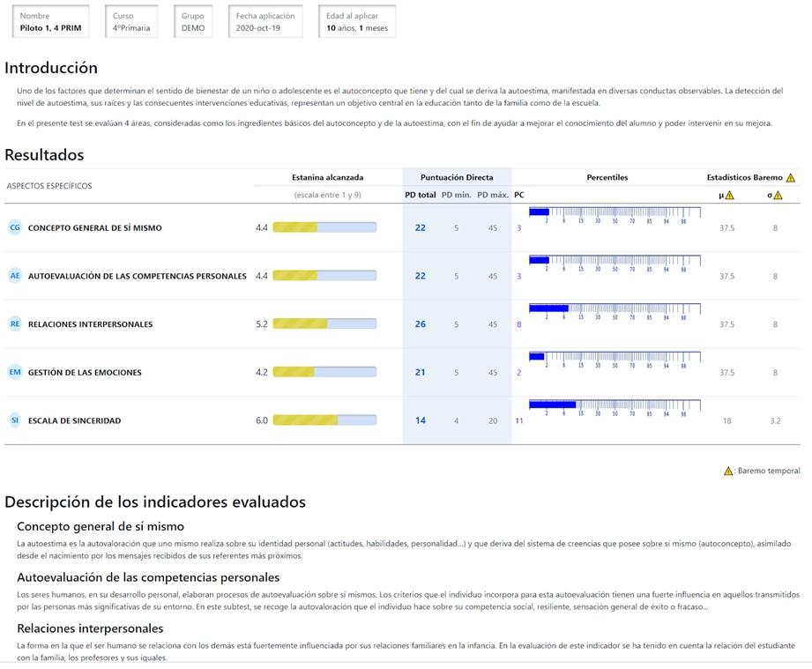Select the Nombre field showing Piloto 1, 4 PRIM
812x669 pixels.
click(50, 22)
